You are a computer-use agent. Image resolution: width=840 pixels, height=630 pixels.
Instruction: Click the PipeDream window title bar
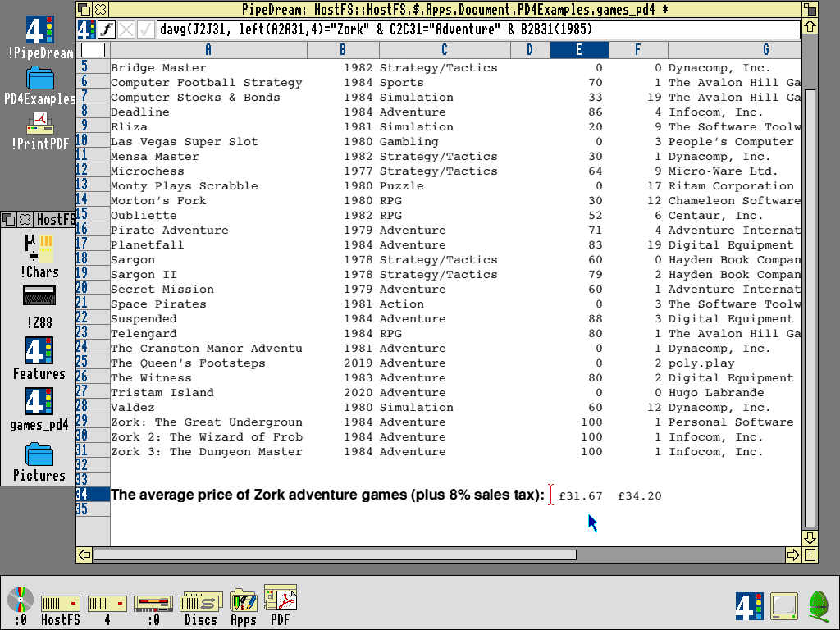click(x=454, y=9)
